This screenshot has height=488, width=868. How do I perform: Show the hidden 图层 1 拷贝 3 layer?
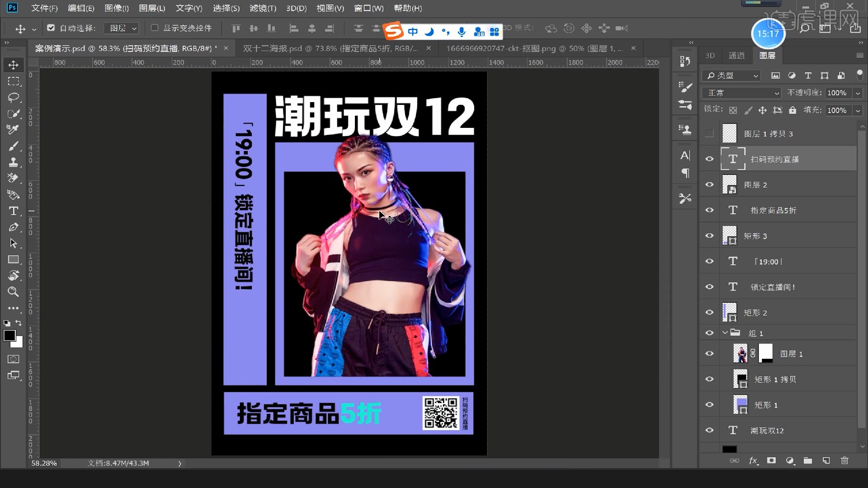click(709, 133)
